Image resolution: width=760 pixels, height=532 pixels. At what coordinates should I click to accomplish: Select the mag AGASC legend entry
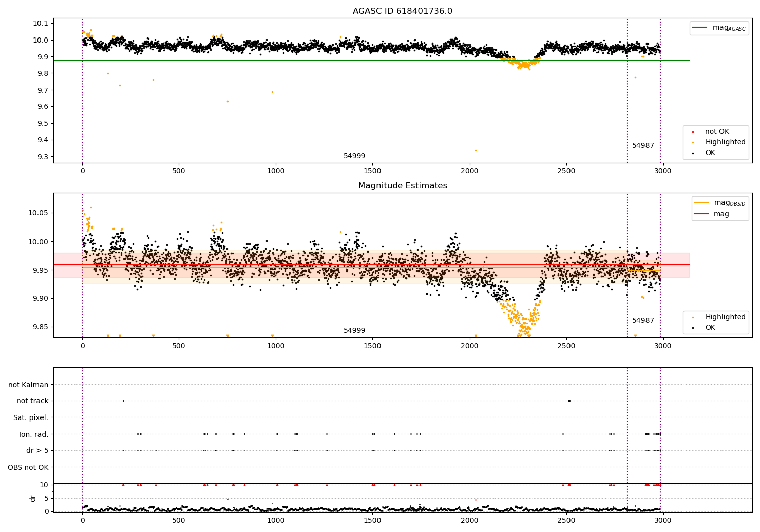tap(719, 28)
